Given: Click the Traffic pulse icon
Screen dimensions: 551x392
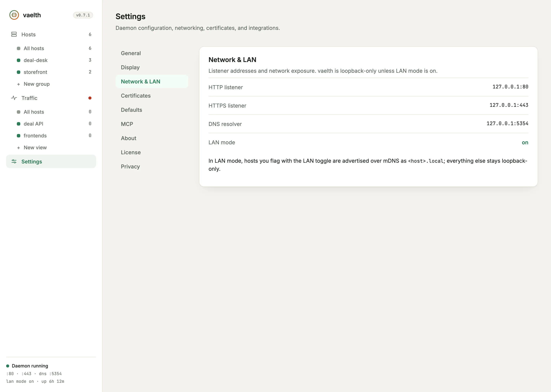Looking at the screenshot, I should click(x=14, y=98).
